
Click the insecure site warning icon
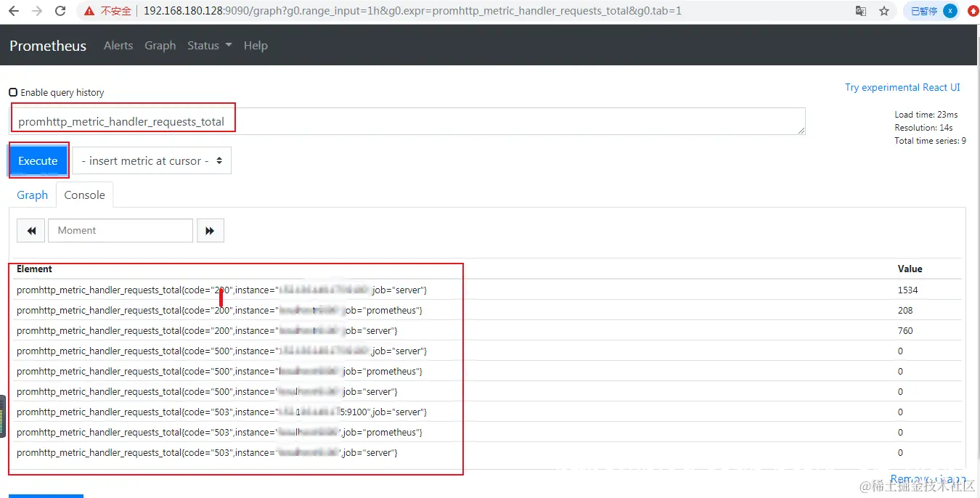(x=90, y=11)
